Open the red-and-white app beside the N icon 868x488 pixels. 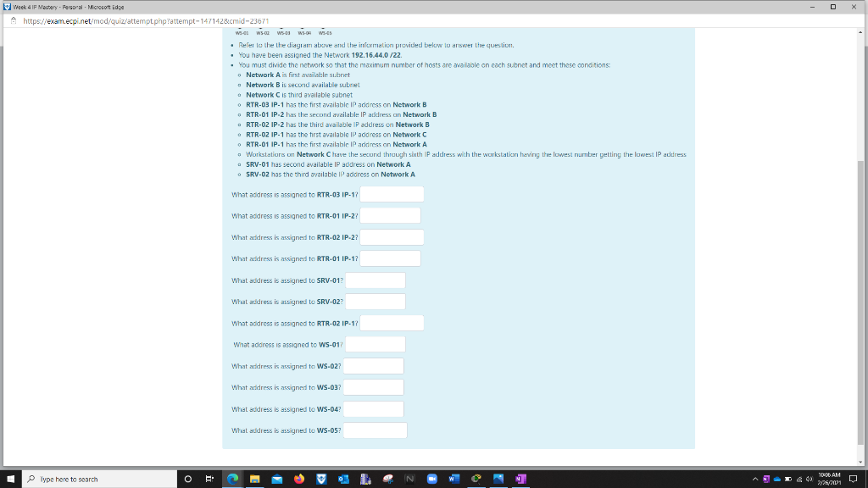[x=387, y=480]
